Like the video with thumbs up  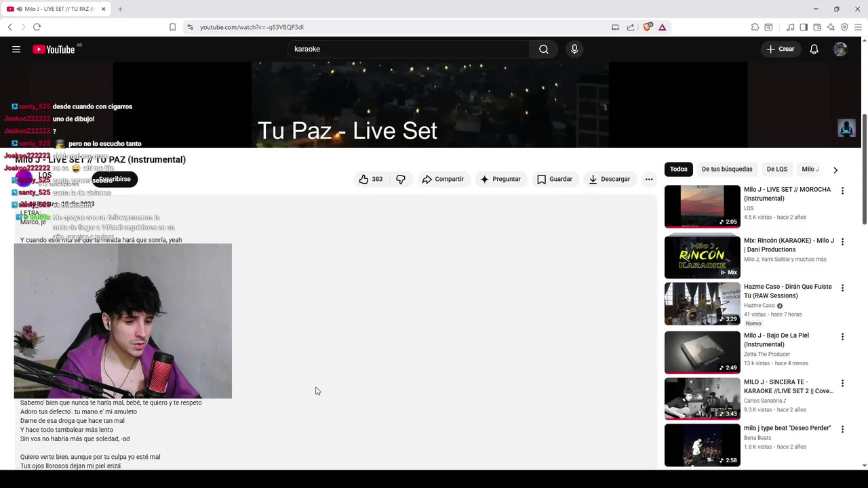370,179
